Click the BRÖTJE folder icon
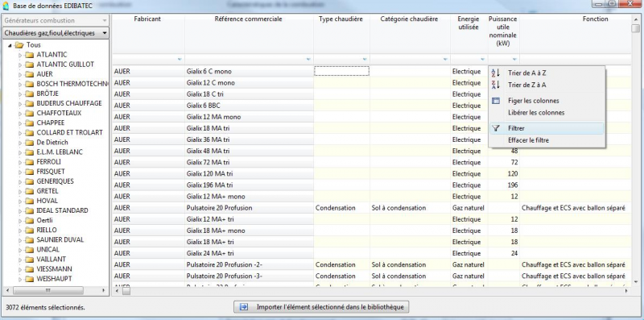The image size is (644, 320). [x=29, y=94]
